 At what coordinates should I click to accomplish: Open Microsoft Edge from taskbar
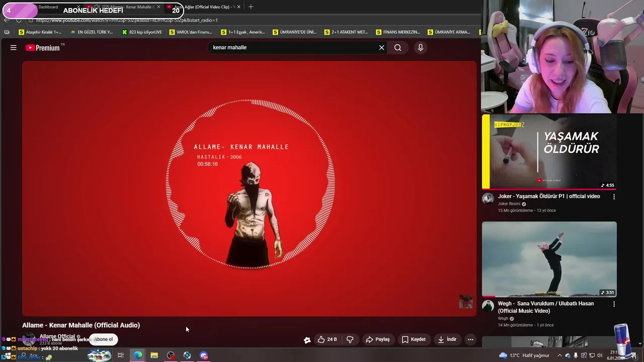137,355
